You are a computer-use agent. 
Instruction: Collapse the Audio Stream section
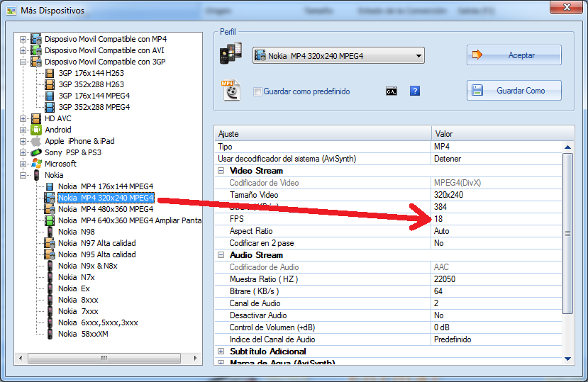[x=221, y=255]
